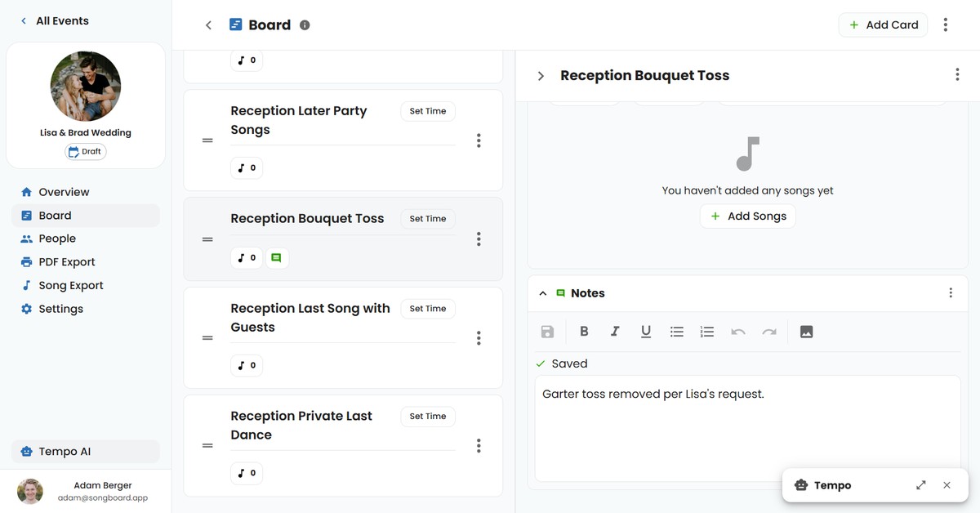The width and height of the screenshot is (980, 513).
Task: Click the undo arrow in the Notes toolbar
Action: [737, 331]
